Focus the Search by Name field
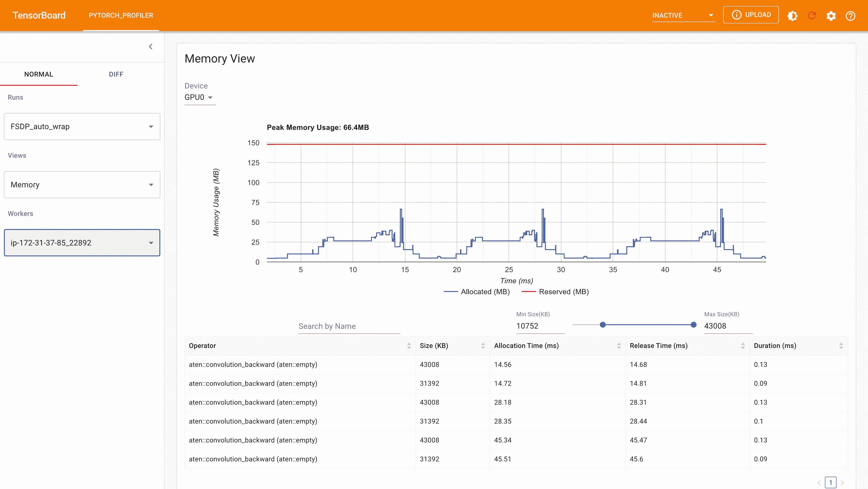This screenshot has height=489, width=868. point(349,326)
